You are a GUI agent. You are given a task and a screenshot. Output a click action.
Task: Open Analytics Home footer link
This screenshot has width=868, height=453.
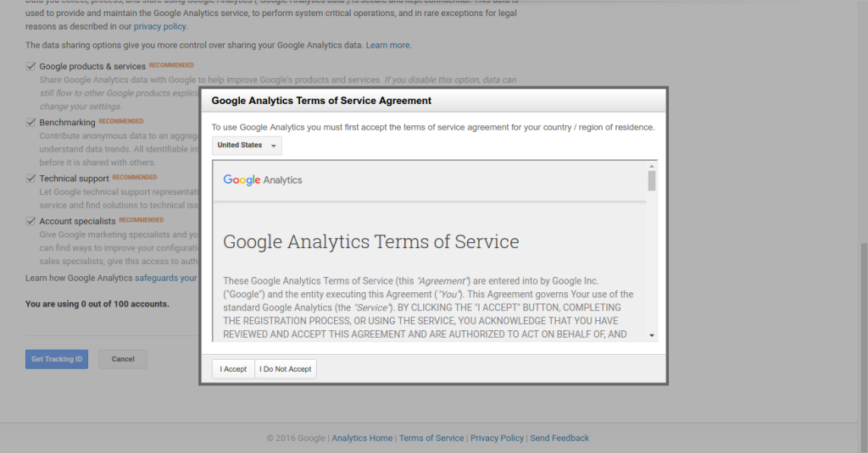(362, 438)
